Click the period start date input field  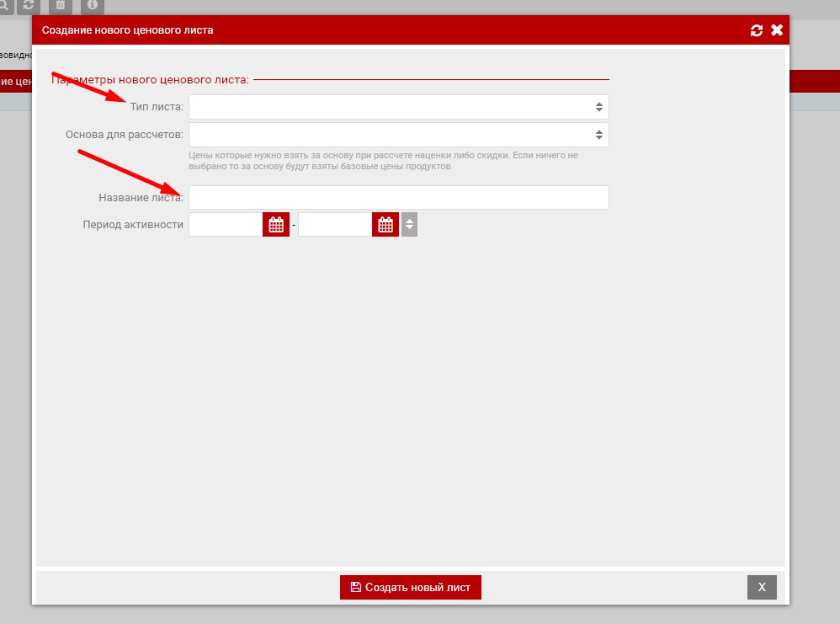coord(226,225)
